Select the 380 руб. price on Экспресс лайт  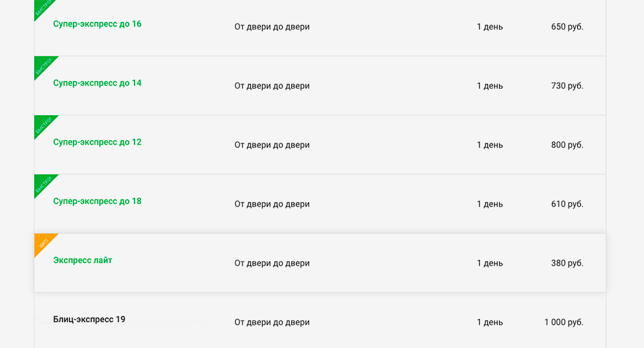567,263
